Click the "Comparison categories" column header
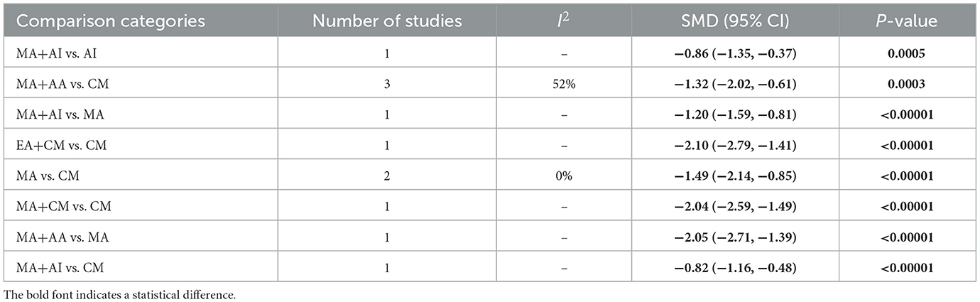980x302 pixels. [111, 21]
